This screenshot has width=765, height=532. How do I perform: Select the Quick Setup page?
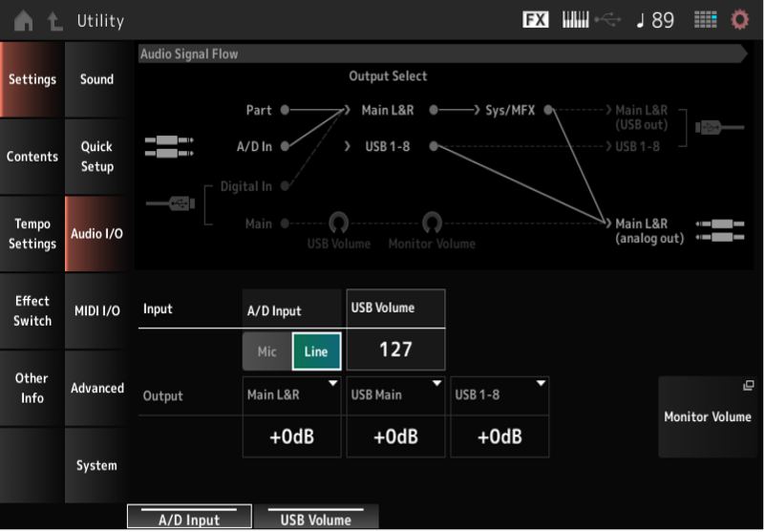tap(96, 157)
